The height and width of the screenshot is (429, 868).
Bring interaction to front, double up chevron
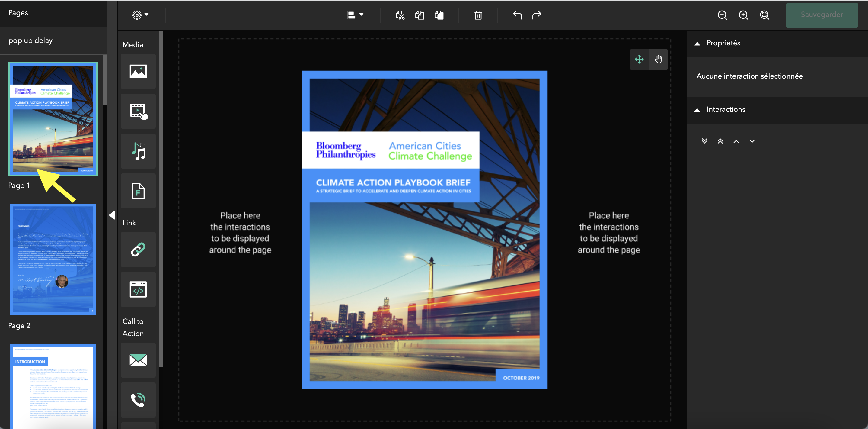pos(720,141)
